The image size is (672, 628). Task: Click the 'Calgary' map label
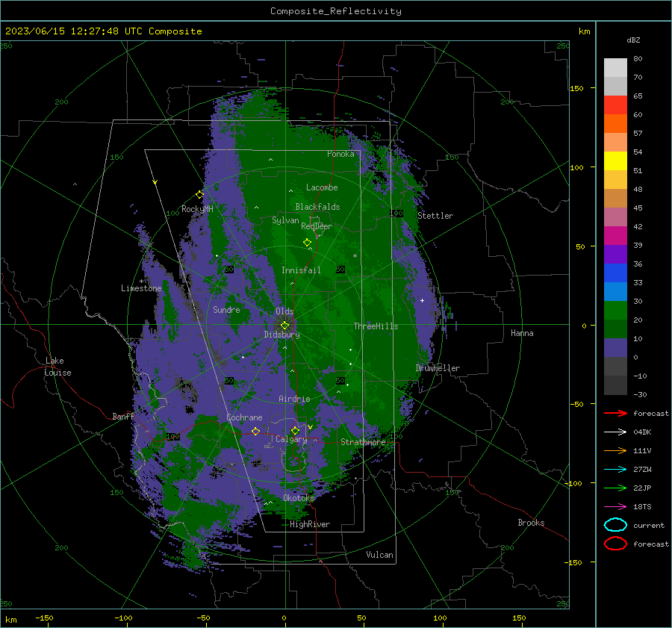[x=291, y=439]
